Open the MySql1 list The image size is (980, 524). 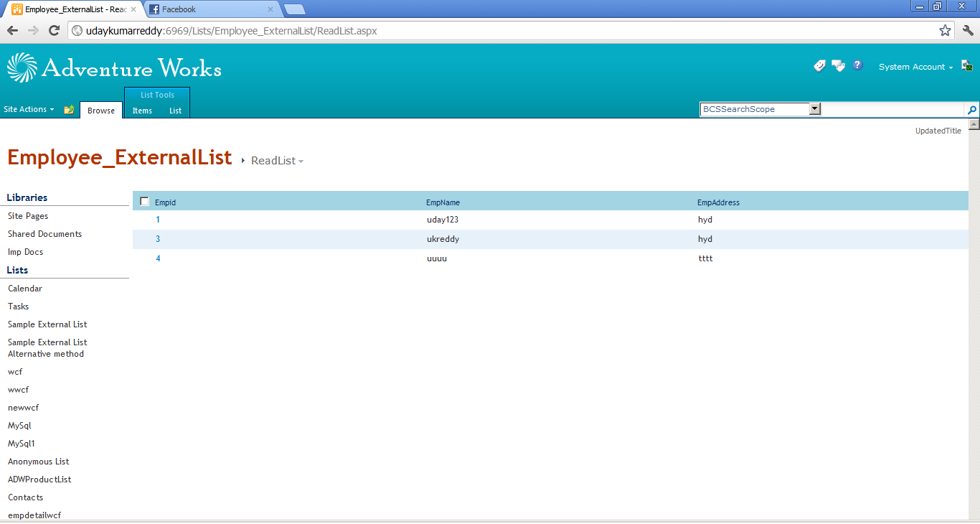pos(22,444)
